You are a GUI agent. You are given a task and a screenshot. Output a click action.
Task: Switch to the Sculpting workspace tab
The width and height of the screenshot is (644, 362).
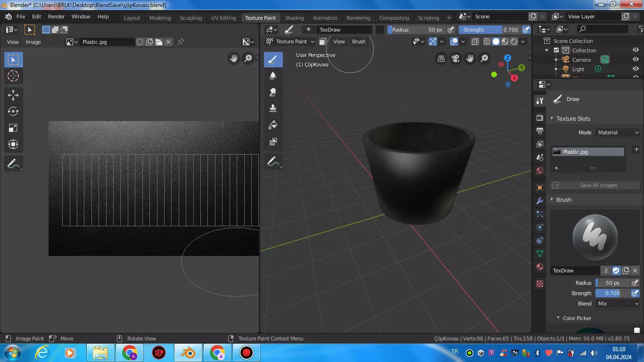point(191,18)
